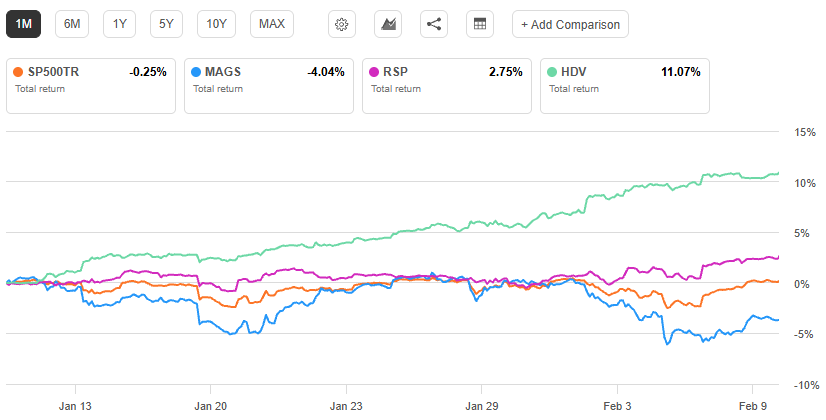Viewport: 826px width, 420px height.
Task: Click the share icon button
Action: (433, 24)
